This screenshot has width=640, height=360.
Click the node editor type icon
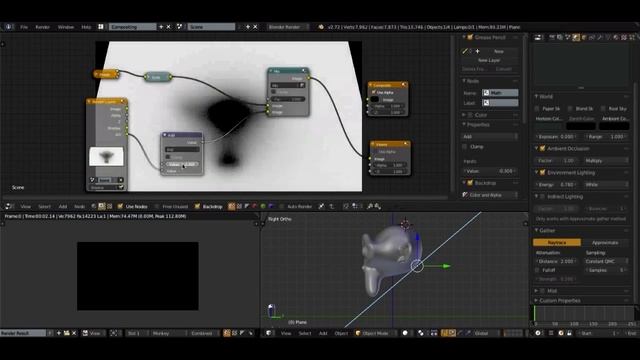(x=8, y=207)
